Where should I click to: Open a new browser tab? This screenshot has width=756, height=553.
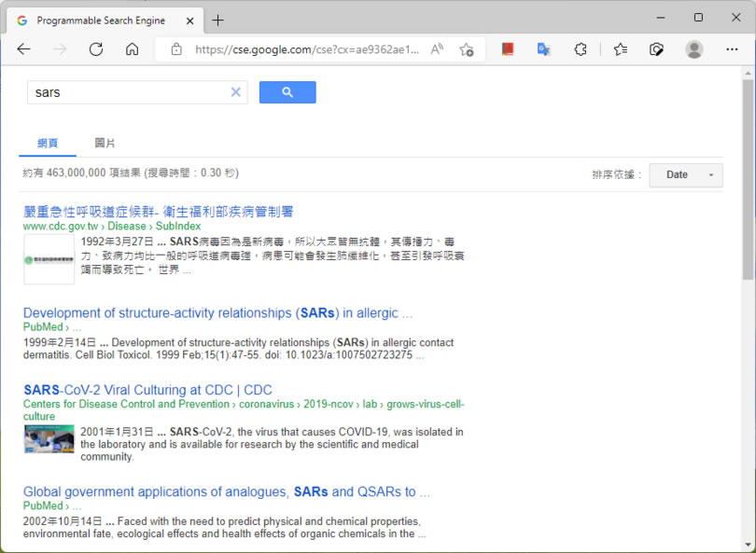(217, 21)
